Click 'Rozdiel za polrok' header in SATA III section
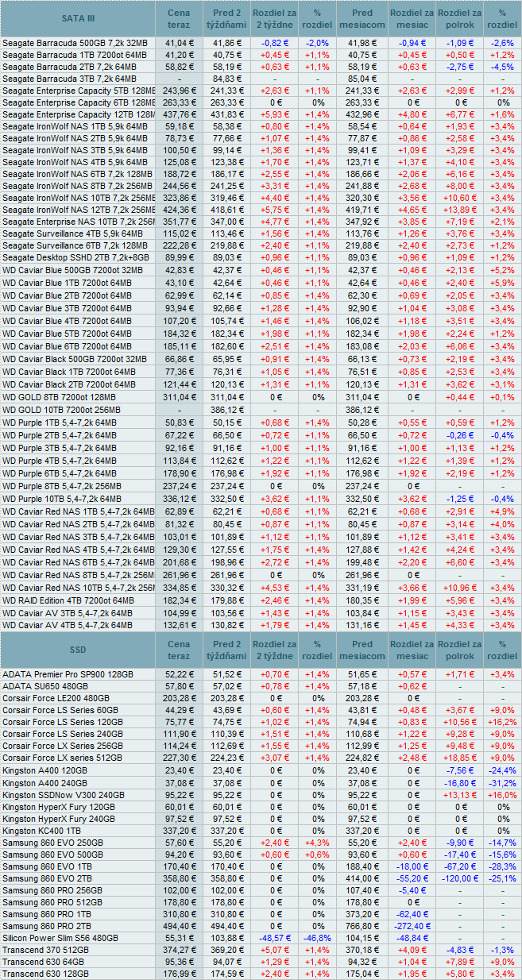Viewport: 522px width, 980px height. (x=459, y=17)
